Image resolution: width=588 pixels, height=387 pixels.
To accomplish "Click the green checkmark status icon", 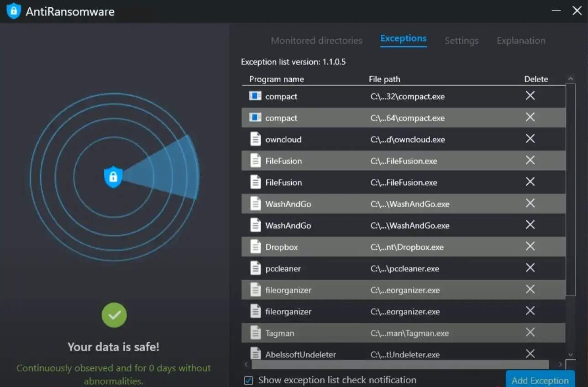I will pos(114,315).
